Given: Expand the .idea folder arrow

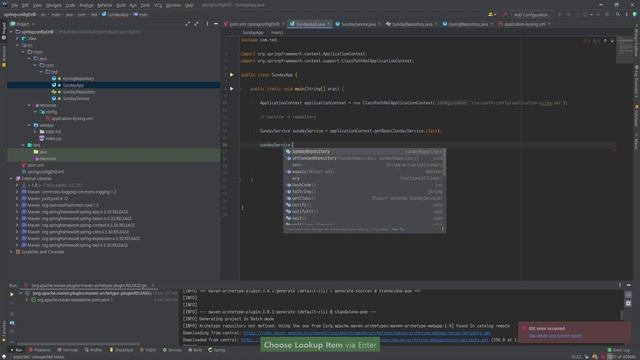Looking at the screenshot, I should point(18,38).
